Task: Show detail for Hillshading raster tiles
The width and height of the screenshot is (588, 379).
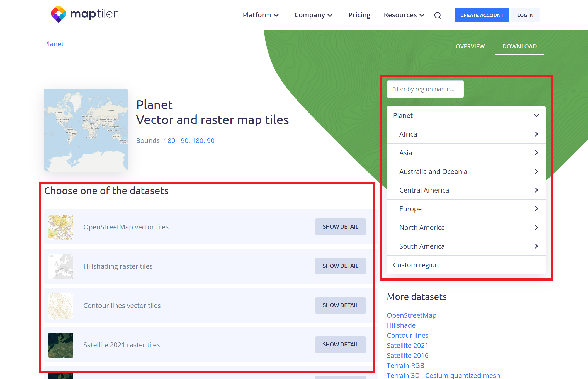Action: pyautogui.click(x=340, y=266)
